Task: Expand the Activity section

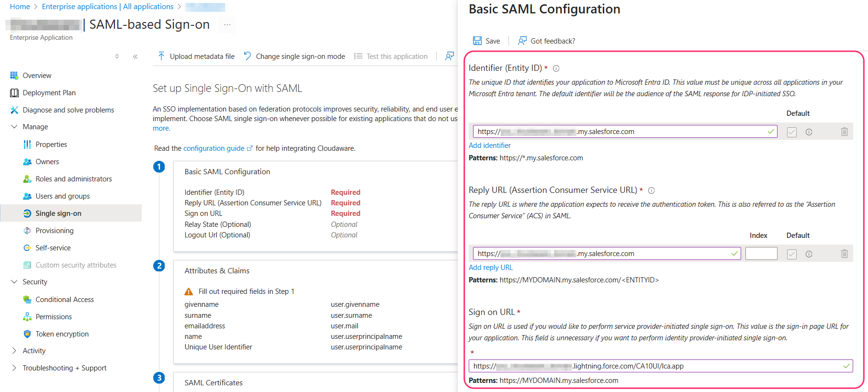Action: pos(14,351)
